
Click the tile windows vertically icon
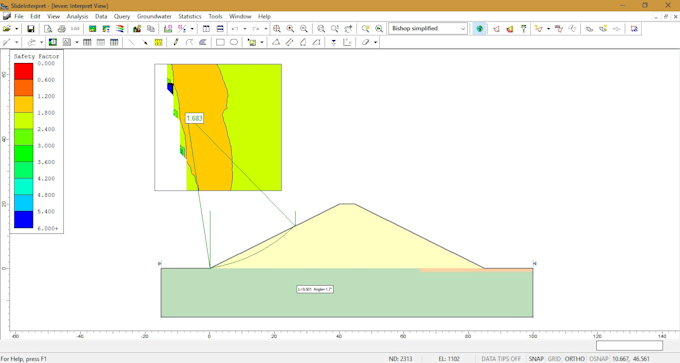tap(206, 29)
